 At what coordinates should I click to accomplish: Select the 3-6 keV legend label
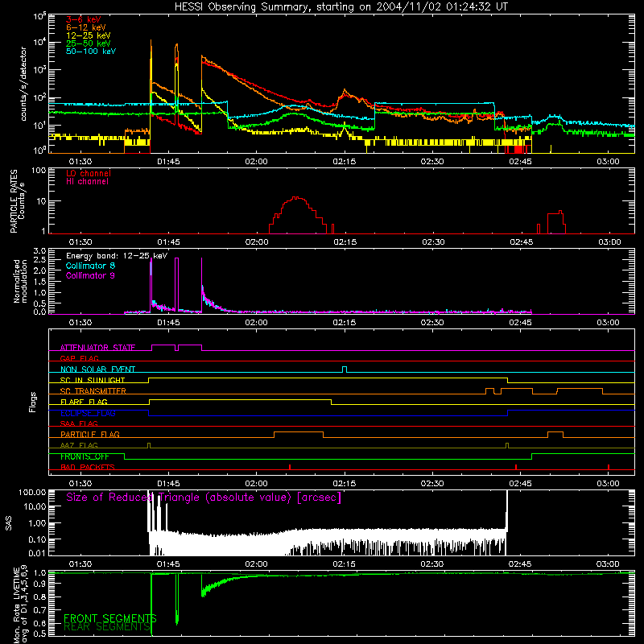[84, 19]
